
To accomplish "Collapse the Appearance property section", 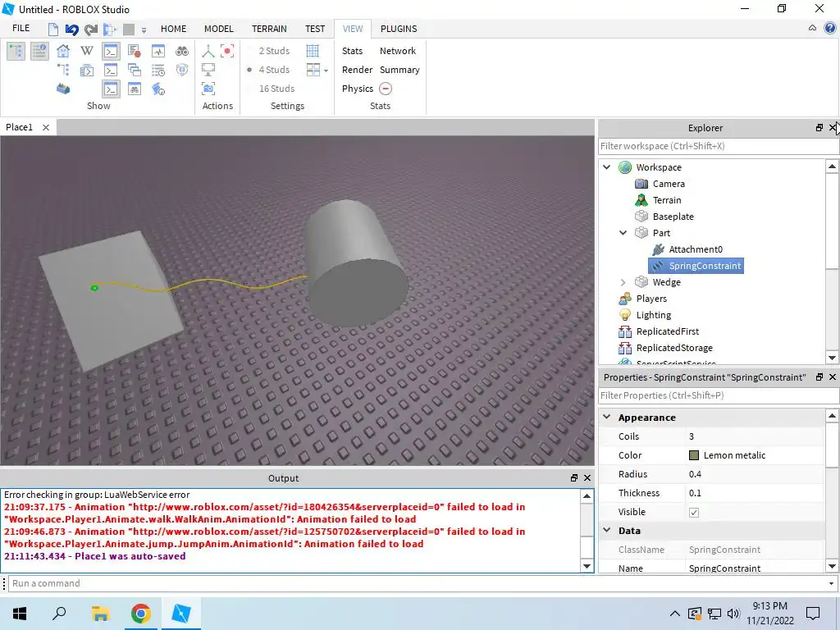I will 606,417.
